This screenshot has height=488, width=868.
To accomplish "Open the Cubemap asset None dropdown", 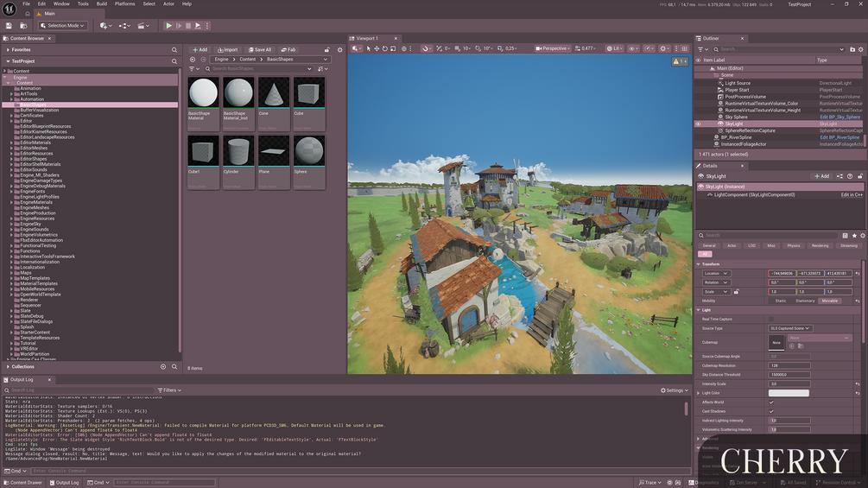I will click(820, 338).
